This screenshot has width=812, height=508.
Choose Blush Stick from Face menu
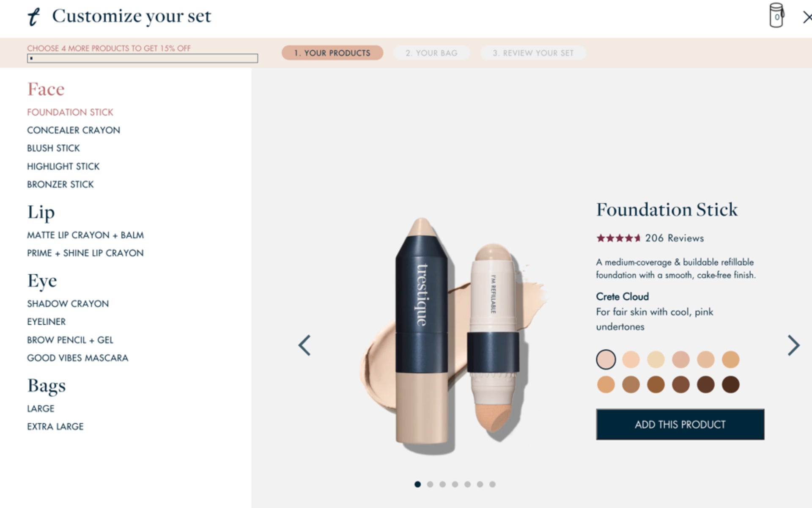pyautogui.click(x=53, y=148)
